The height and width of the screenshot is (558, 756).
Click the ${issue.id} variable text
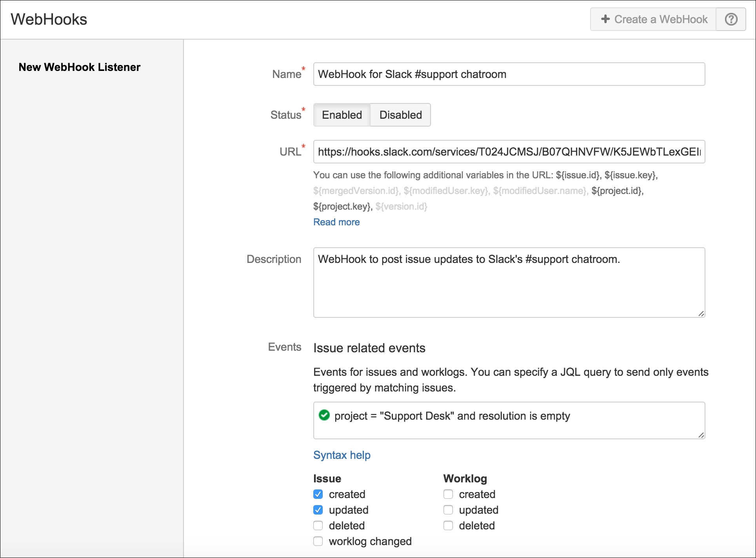pyautogui.click(x=578, y=175)
